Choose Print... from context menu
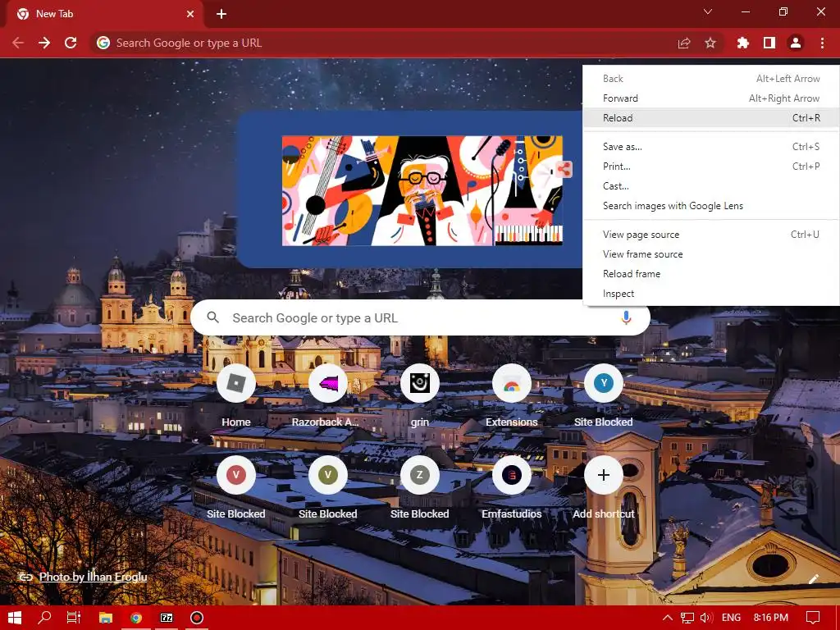 (x=711, y=166)
